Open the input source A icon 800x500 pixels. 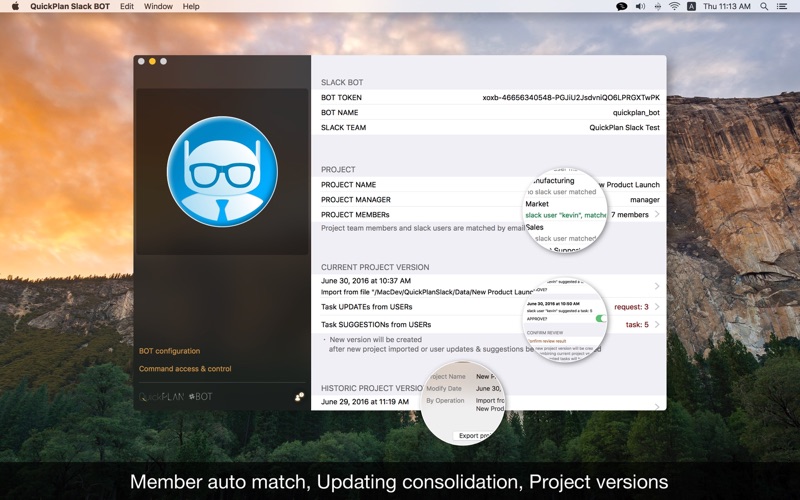coord(691,6)
